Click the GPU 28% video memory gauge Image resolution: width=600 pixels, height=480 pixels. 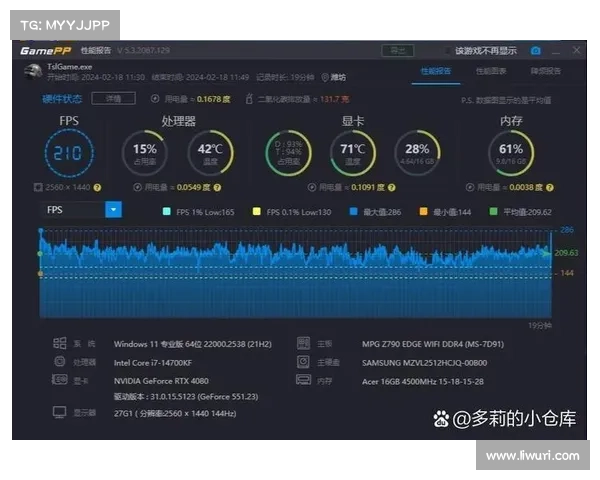pyautogui.click(x=417, y=153)
